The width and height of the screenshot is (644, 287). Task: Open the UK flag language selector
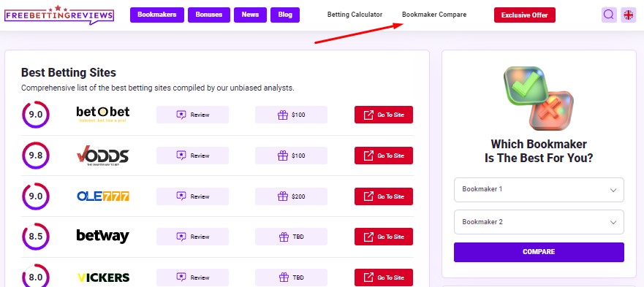[x=629, y=15]
